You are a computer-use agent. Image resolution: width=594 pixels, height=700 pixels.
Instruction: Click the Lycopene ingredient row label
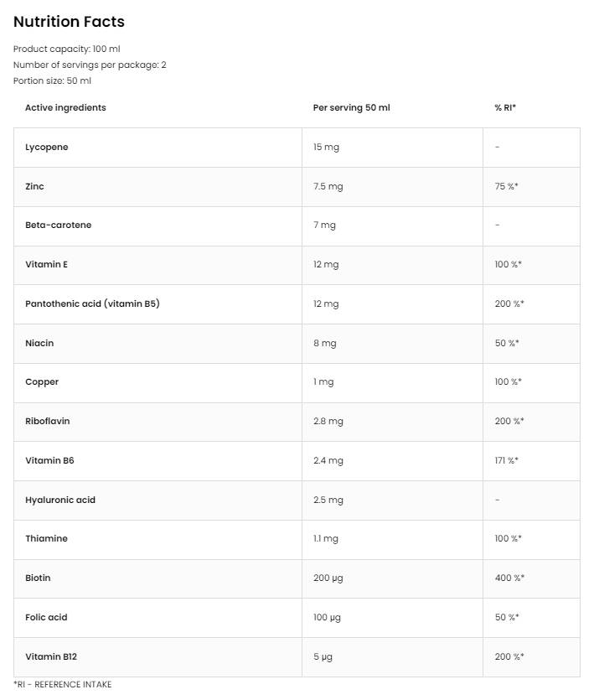point(47,148)
